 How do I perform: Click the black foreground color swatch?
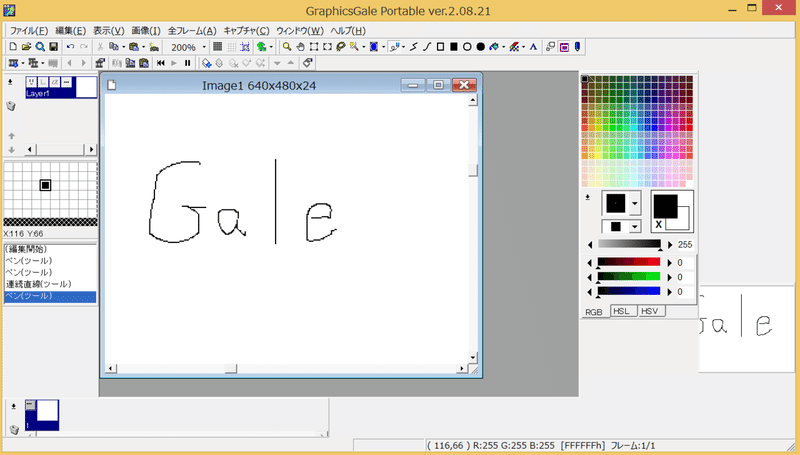coord(665,206)
